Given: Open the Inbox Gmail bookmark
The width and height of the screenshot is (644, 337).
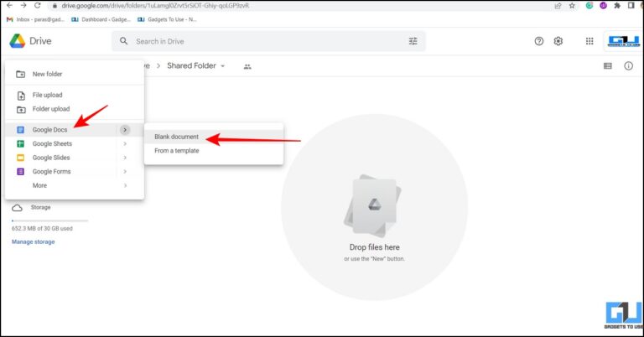Looking at the screenshot, I should click(x=36, y=19).
